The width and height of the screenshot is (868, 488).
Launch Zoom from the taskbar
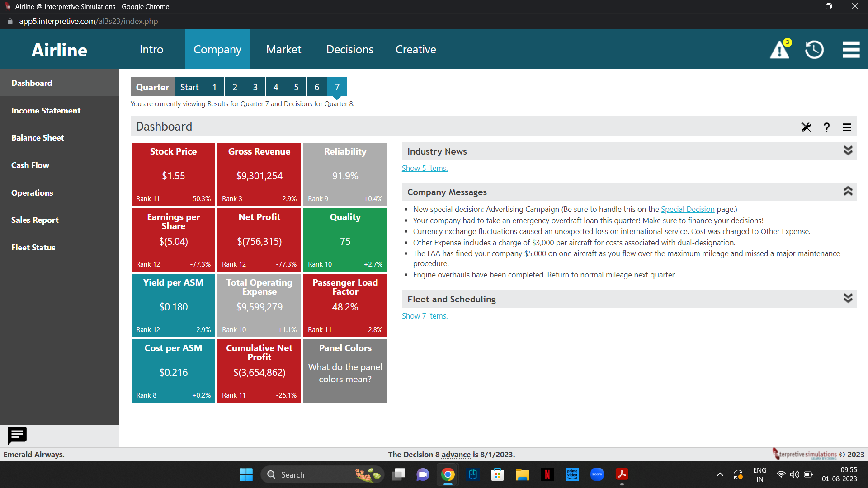pos(597,474)
